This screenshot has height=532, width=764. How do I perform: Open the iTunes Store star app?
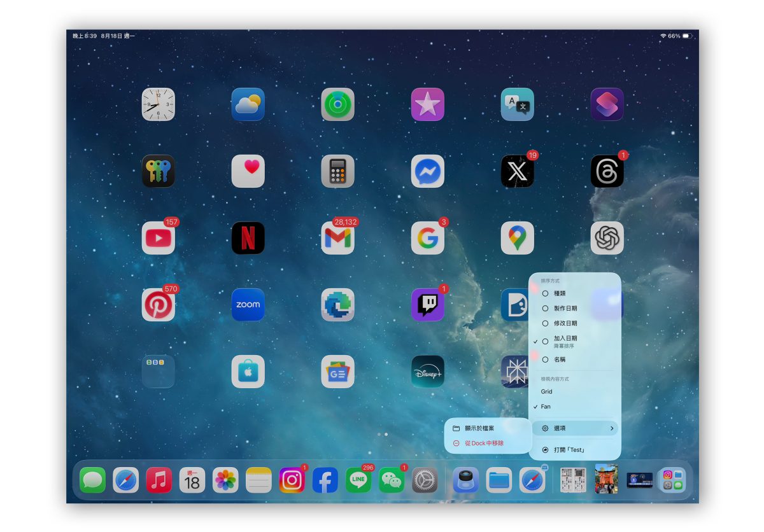click(427, 104)
